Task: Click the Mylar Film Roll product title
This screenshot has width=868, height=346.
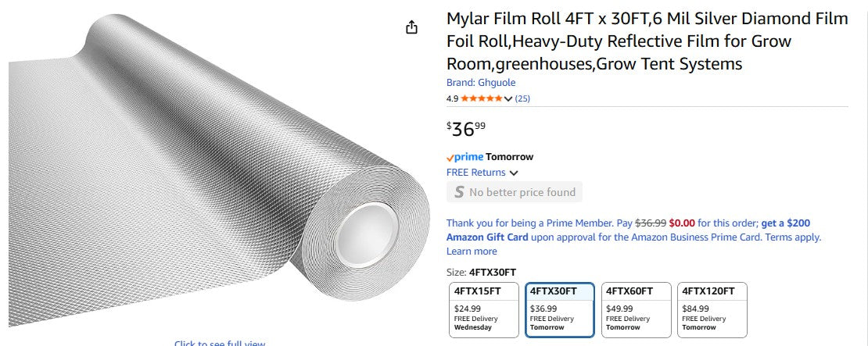Action: pos(647,41)
